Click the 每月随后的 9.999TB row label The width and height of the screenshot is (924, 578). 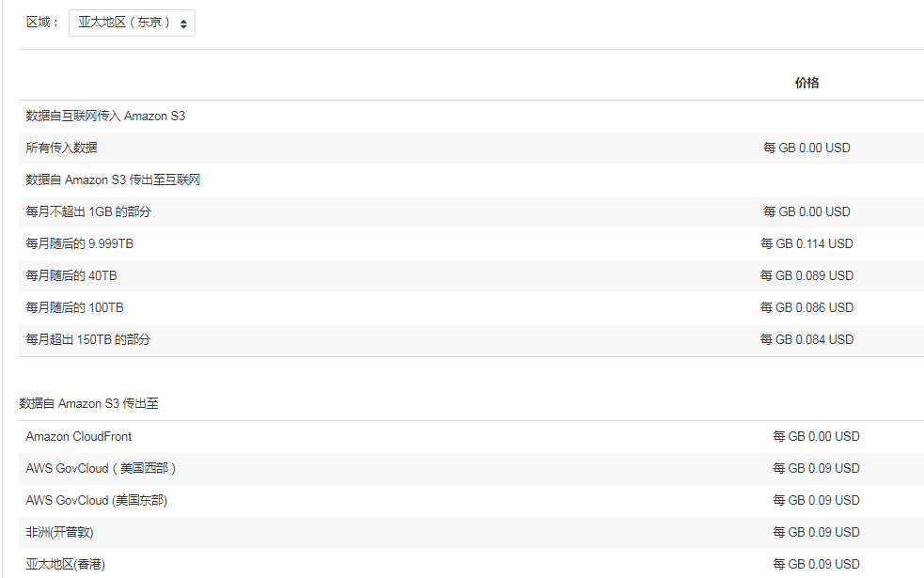tap(80, 243)
